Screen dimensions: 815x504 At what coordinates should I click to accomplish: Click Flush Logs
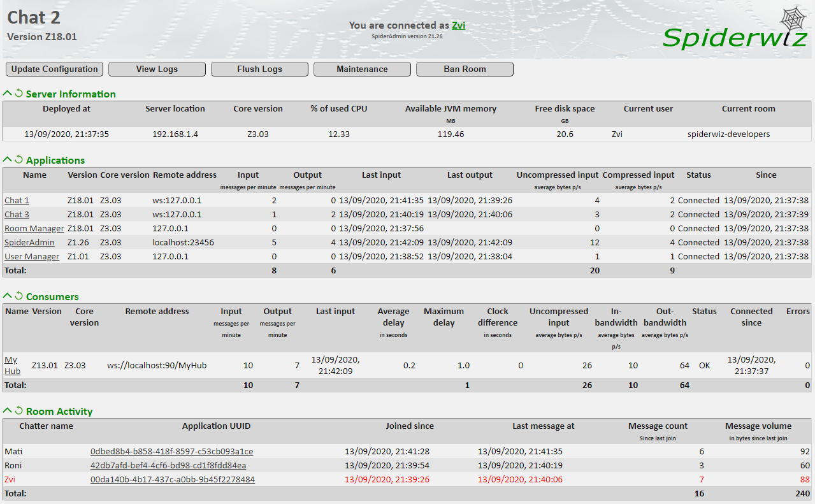tap(259, 69)
